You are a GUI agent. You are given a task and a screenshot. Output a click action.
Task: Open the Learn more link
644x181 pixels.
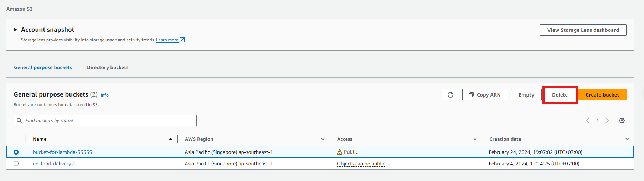pos(167,40)
